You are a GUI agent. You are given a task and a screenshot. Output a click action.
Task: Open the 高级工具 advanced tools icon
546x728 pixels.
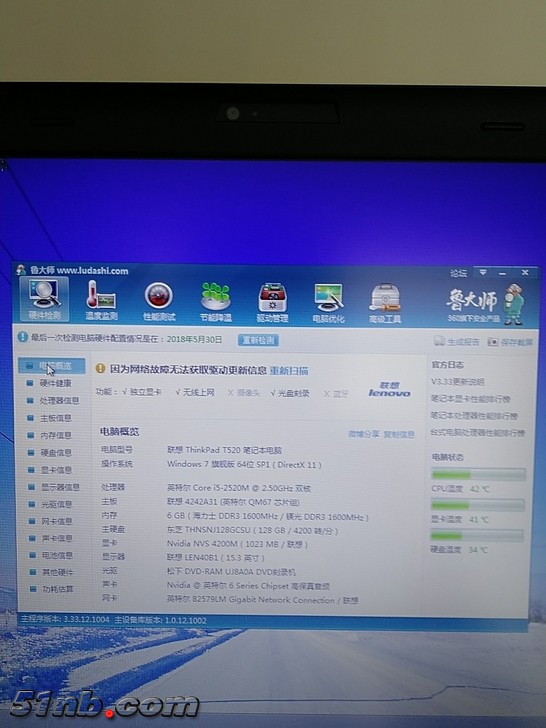pos(384,304)
